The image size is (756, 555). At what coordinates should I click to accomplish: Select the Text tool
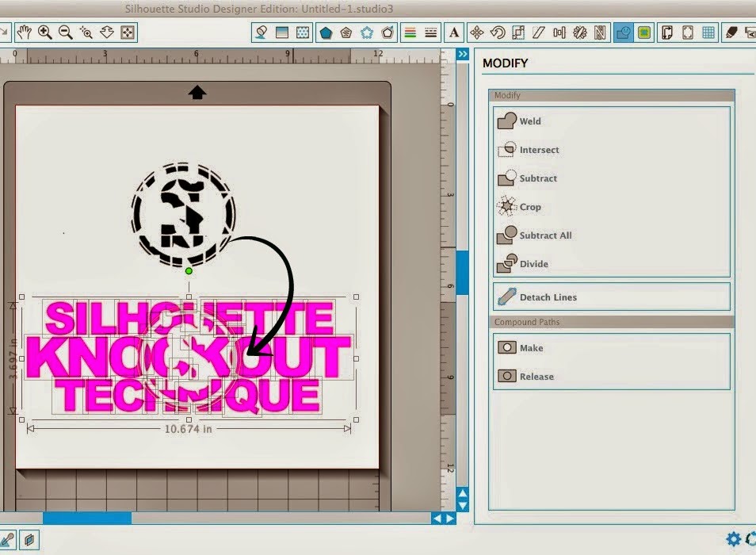pos(452,33)
